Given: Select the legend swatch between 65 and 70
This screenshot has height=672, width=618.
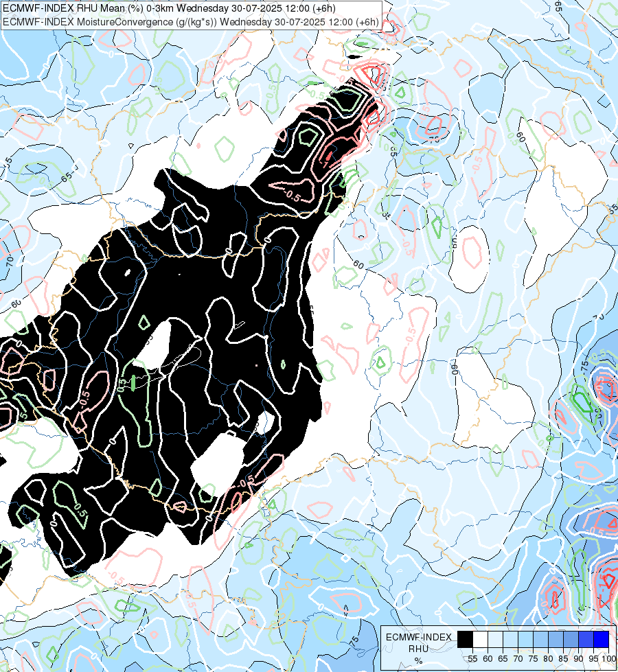Looking at the screenshot, I should point(510,639).
